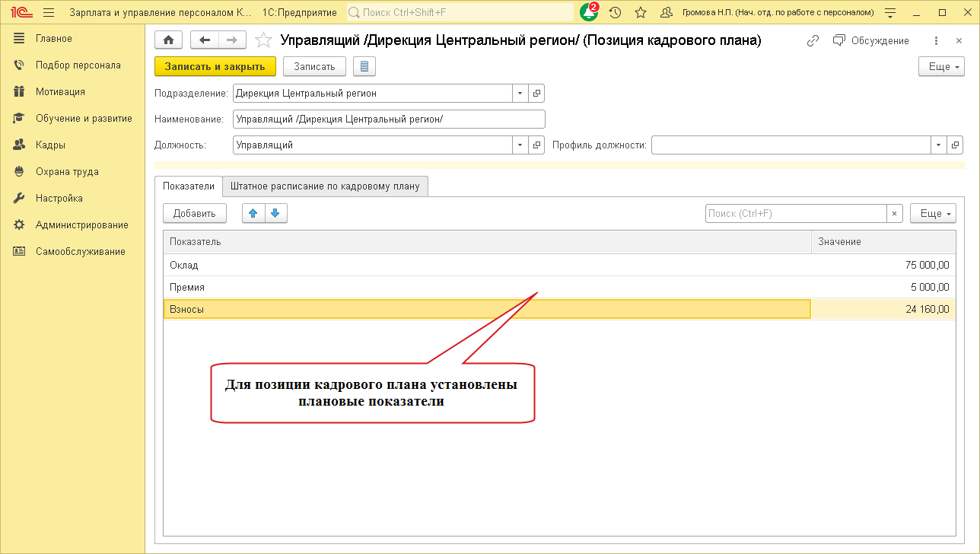The image size is (980, 554).
Task: Open the Настройка section
Action: click(59, 199)
